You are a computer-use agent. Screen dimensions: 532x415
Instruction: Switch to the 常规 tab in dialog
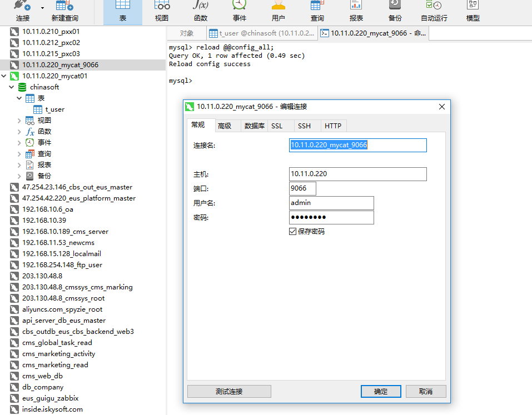pos(201,125)
